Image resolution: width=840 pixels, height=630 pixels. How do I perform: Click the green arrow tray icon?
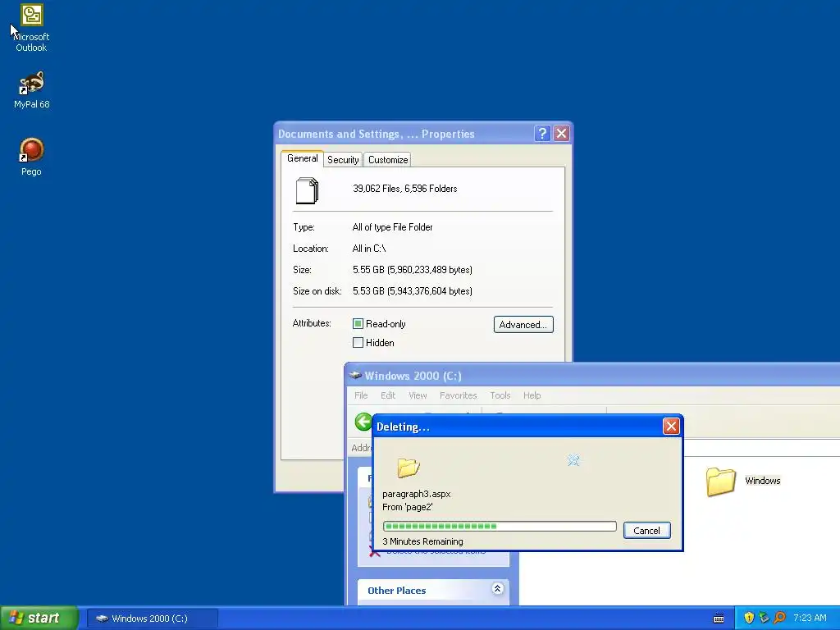pos(764,618)
